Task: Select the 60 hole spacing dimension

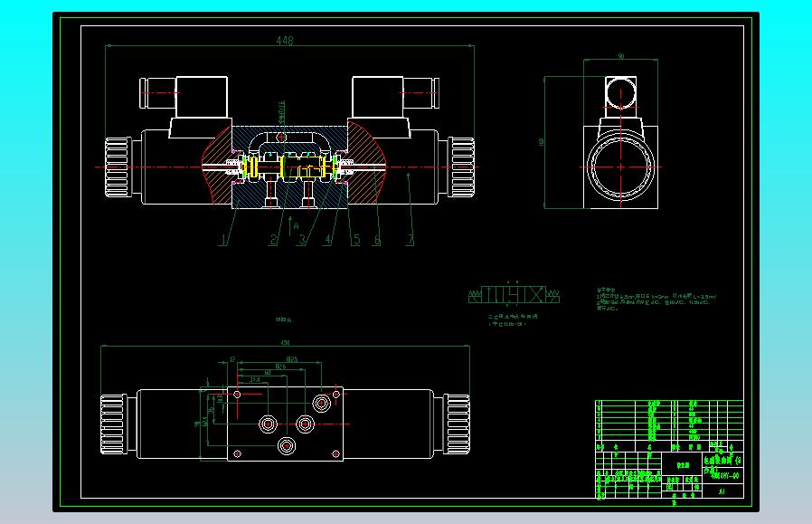Action: click(x=268, y=373)
